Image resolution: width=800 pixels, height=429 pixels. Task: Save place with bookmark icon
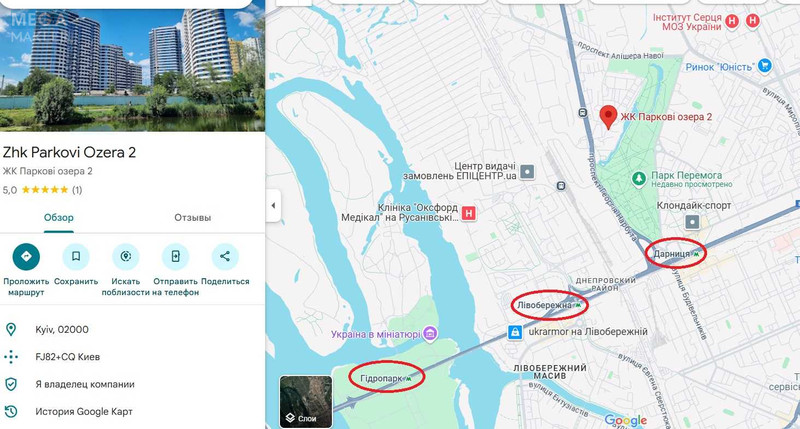click(x=76, y=256)
